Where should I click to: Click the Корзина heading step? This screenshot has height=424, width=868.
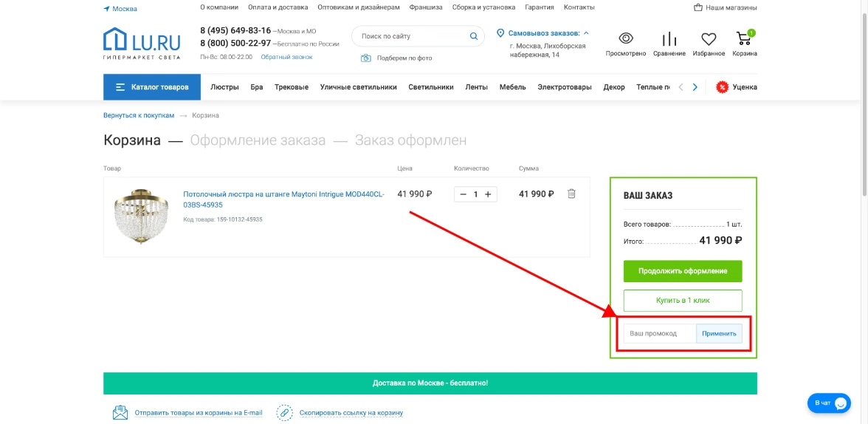click(131, 140)
